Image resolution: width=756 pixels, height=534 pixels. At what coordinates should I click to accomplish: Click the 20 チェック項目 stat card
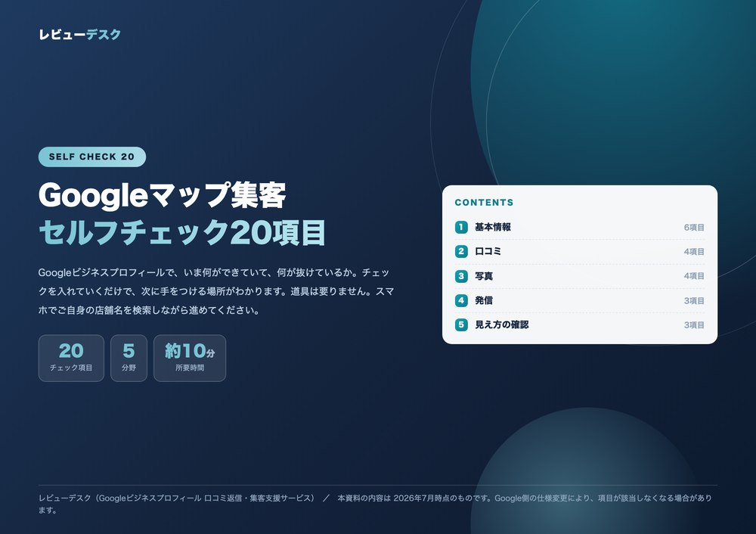pos(71,358)
